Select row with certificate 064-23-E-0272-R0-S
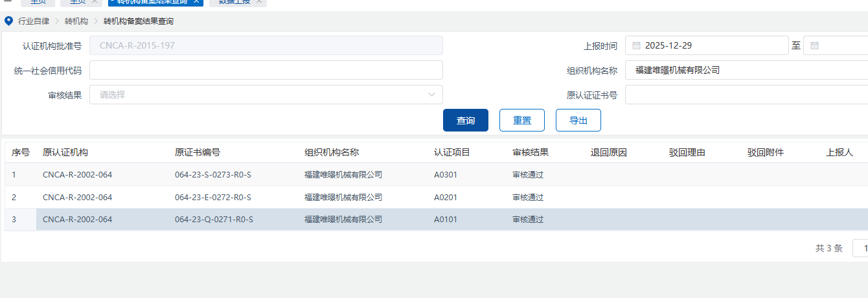 (212, 197)
